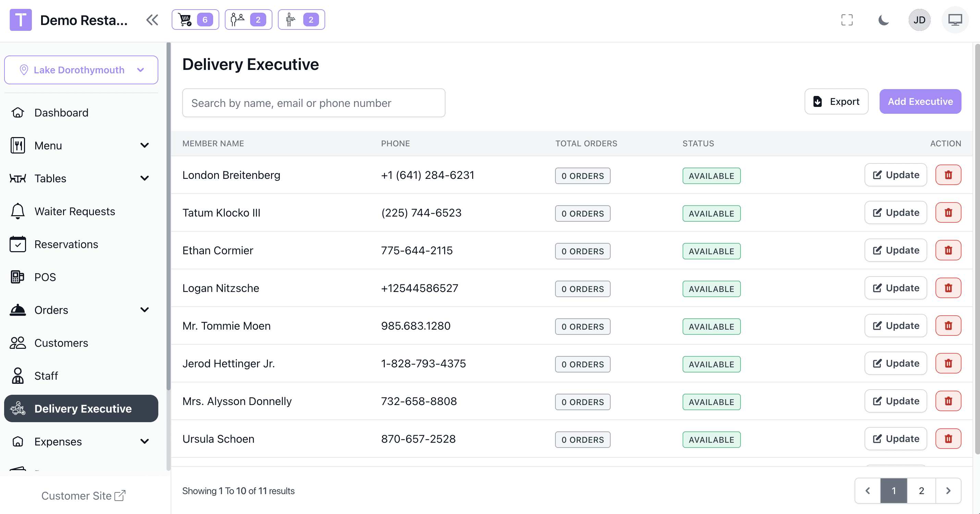This screenshot has width=980, height=514.
Task: Open Waiter Requests from the sidebar
Action: pos(75,211)
